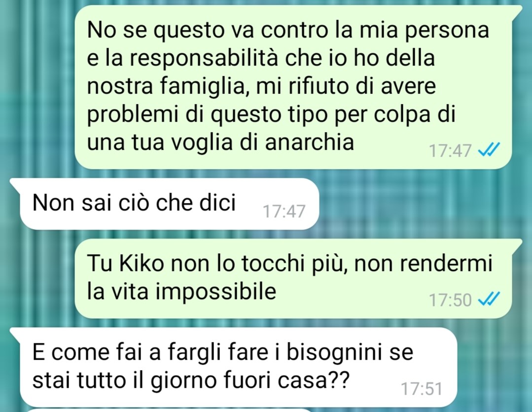Image resolution: width=532 pixels, height=412 pixels.
Task: Tap the blue double-check beside 17:47
Action: point(489,149)
